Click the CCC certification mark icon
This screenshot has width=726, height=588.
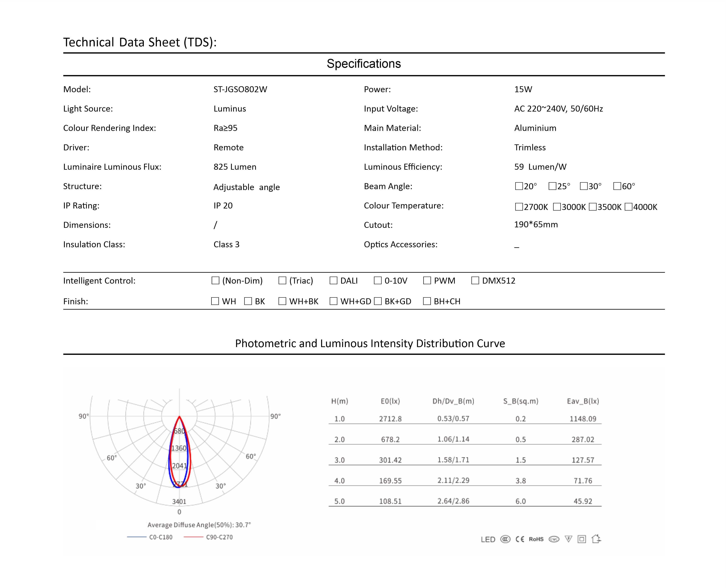point(505,539)
